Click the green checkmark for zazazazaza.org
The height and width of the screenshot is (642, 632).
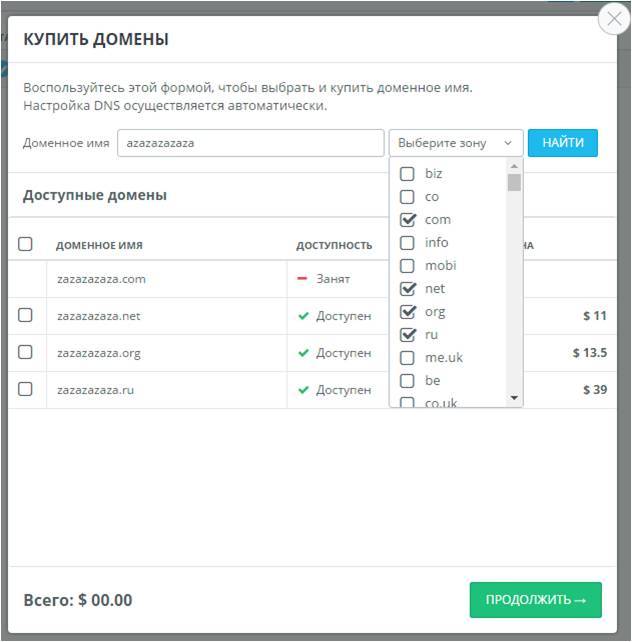[x=303, y=353]
